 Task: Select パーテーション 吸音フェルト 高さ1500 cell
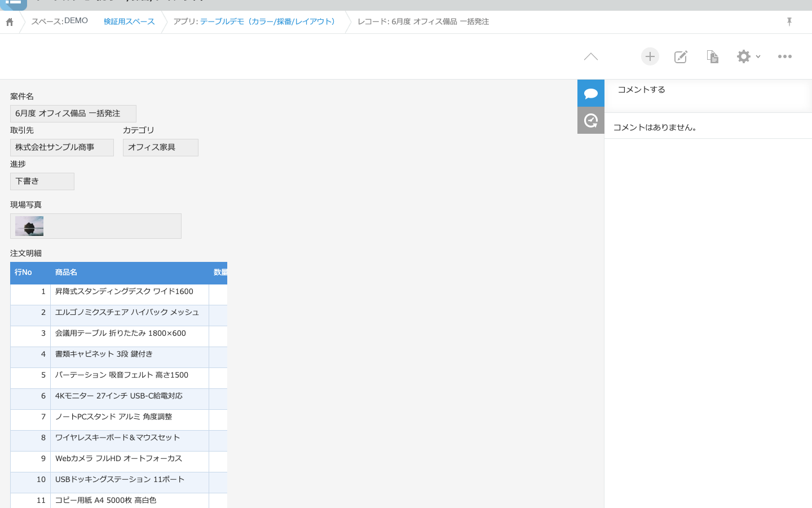(130, 378)
